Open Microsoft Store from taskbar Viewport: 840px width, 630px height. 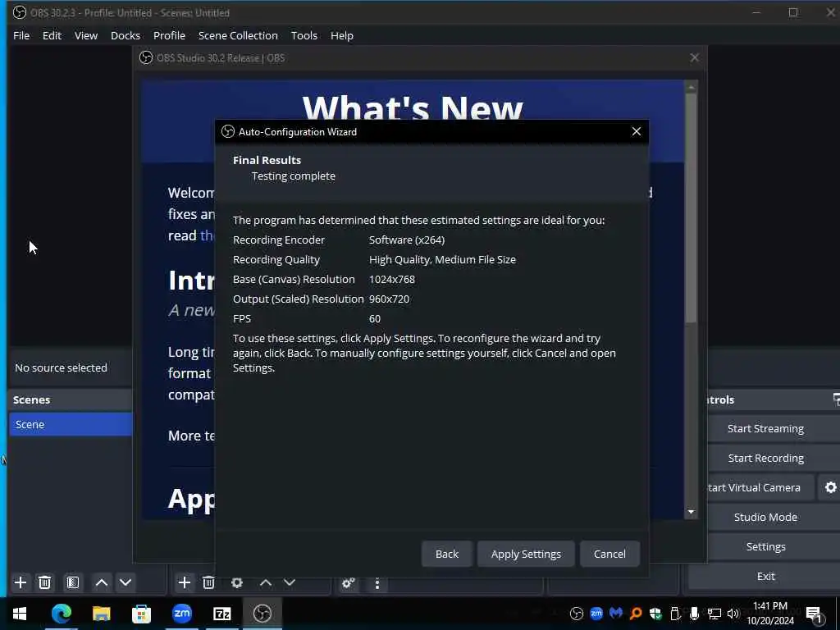(141, 614)
